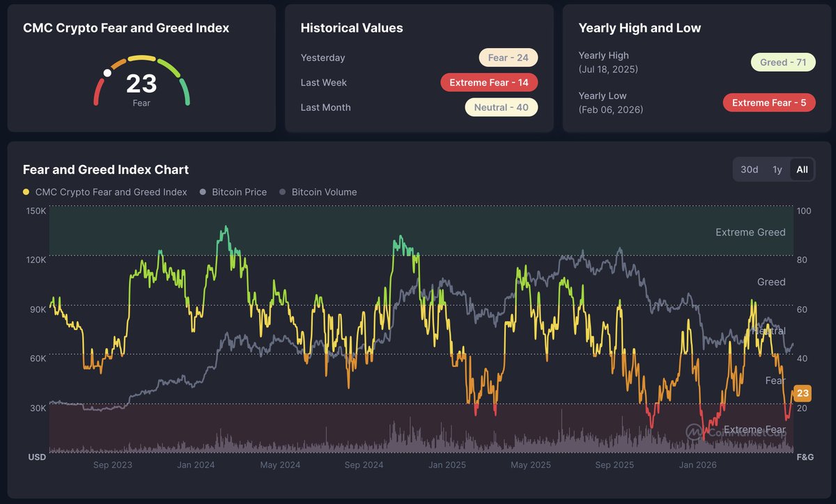Viewport: 836px width, 504px height.
Task: Click the 30K price axis label
Action: pos(38,408)
